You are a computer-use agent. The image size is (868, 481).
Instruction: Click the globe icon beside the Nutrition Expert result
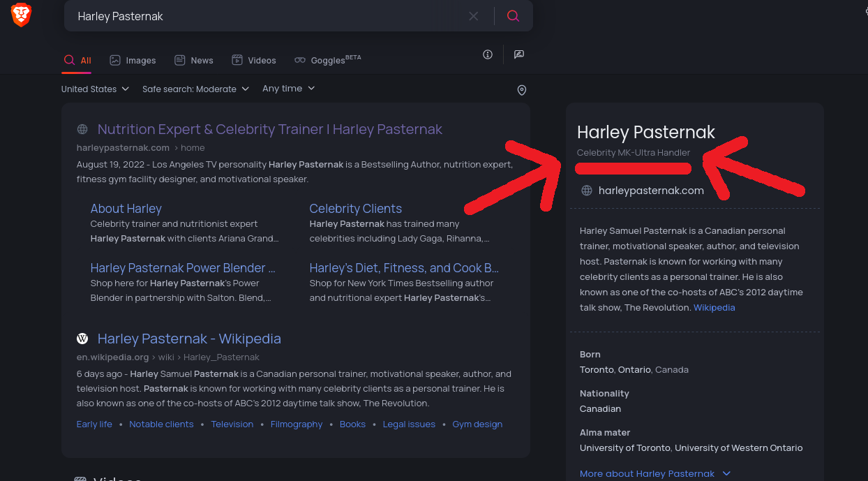[x=82, y=129]
